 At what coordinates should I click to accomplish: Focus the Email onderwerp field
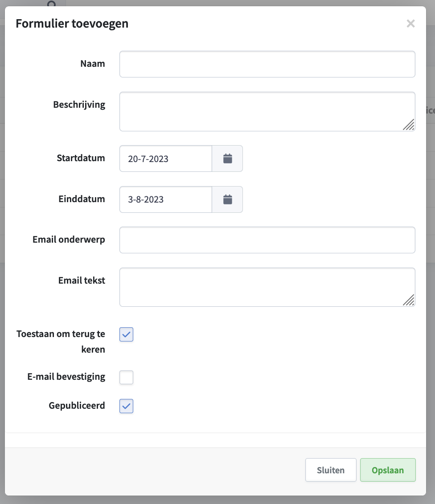click(x=267, y=240)
